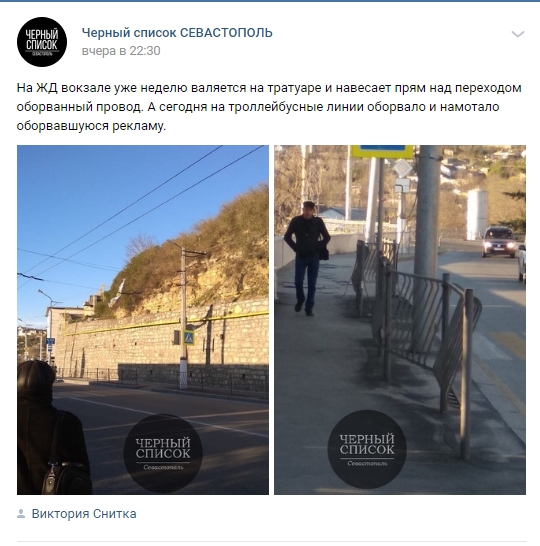
Task: Click the pedestrian crossing sign in left photo
Action: pyautogui.click(x=188, y=337)
